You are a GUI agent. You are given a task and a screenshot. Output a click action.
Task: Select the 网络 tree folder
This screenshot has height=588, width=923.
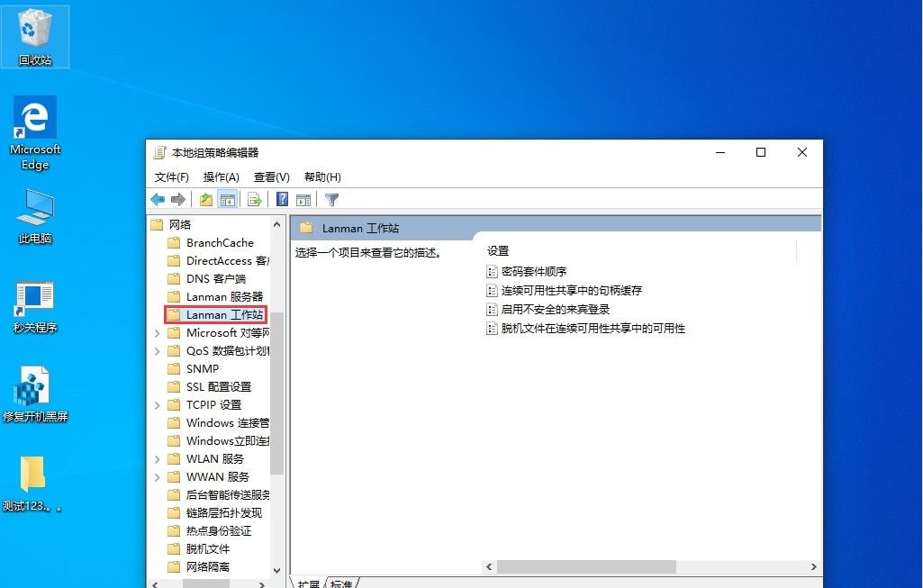[179, 224]
